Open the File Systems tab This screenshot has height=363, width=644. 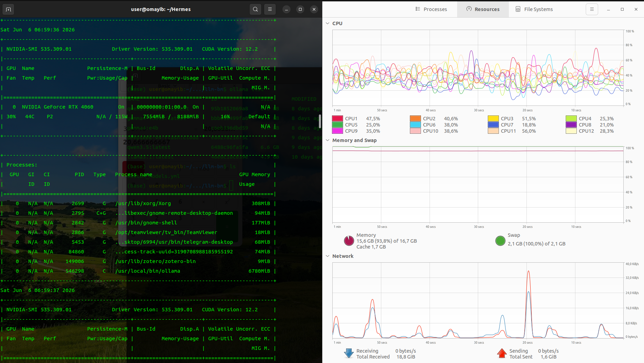(x=534, y=9)
